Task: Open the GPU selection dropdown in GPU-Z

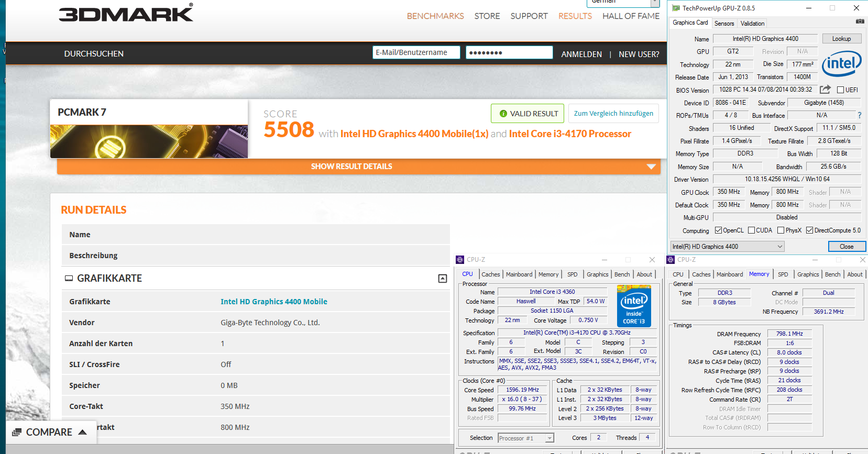Action: (727, 247)
